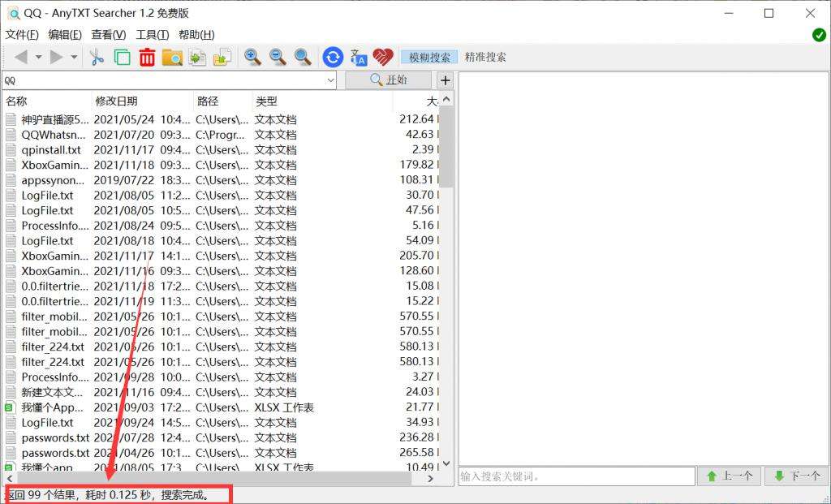Open the 文件(F) menu

tap(22, 34)
